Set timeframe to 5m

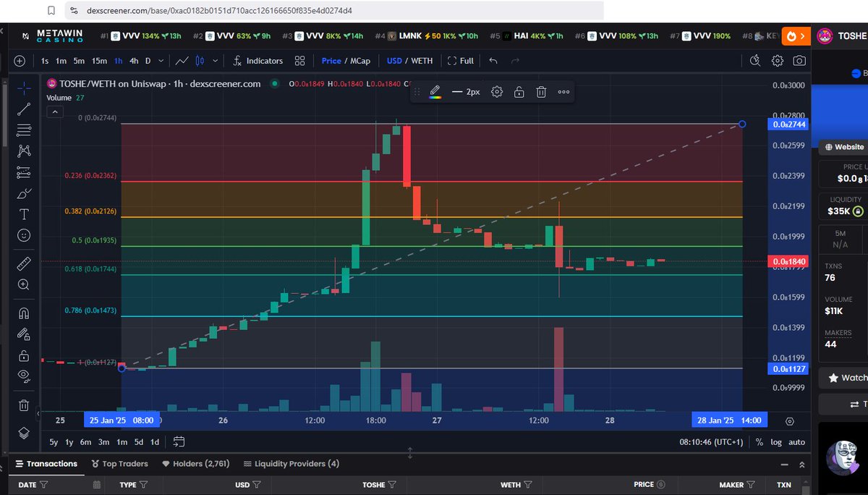(79, 61)
